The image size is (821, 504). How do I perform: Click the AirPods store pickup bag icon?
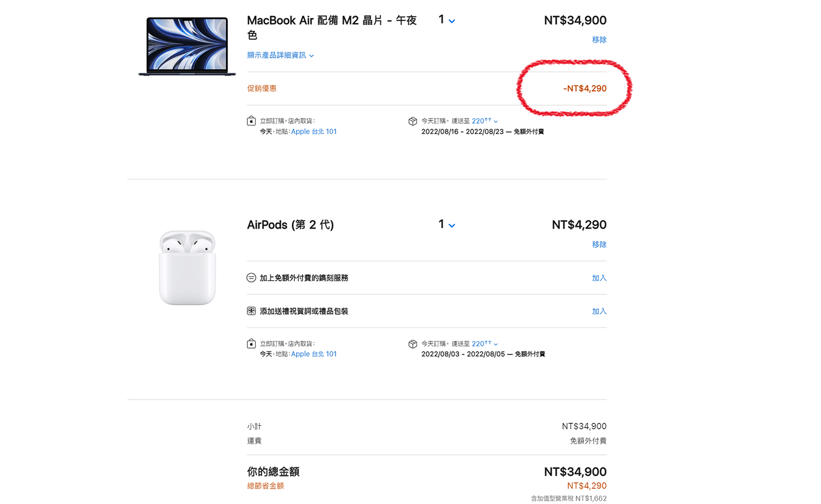point(251,344)
